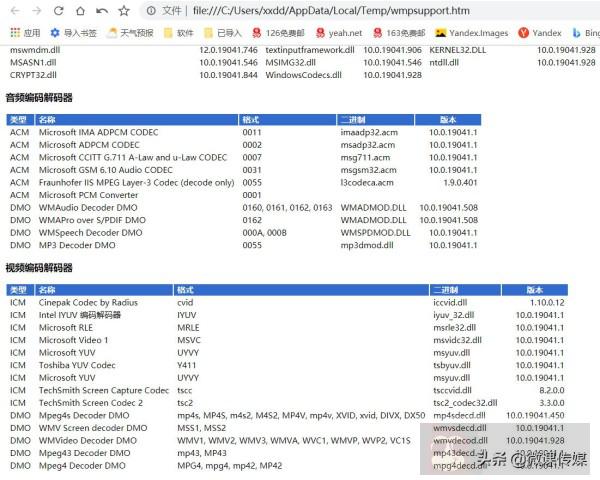Viewport: 600px width, 480px height.
Task: Select Toshiba YUV Codec entry
Action: [x=77, y=365]
